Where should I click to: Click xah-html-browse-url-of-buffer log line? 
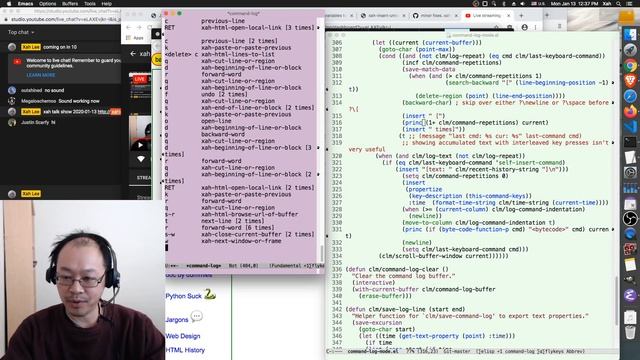[x=249, y=214]
